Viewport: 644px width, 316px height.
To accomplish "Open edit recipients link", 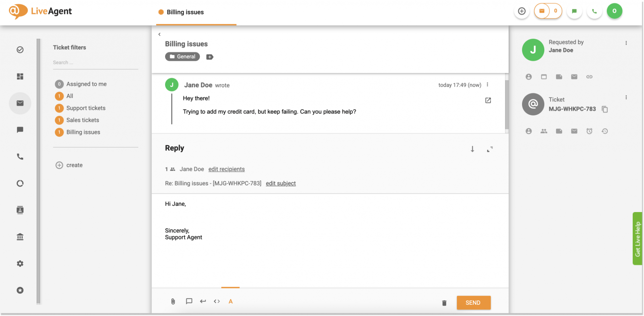I will click(226, 169).
